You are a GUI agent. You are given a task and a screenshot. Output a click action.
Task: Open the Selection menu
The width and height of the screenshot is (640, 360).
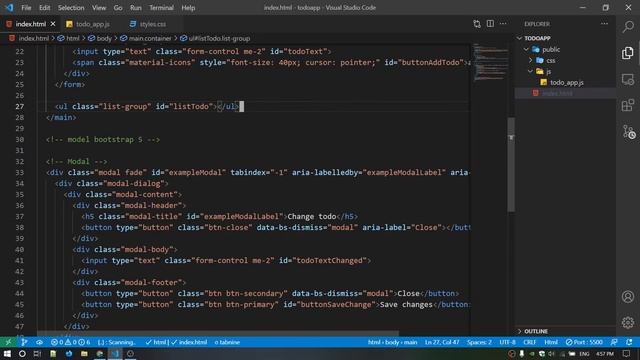(71, 8)
